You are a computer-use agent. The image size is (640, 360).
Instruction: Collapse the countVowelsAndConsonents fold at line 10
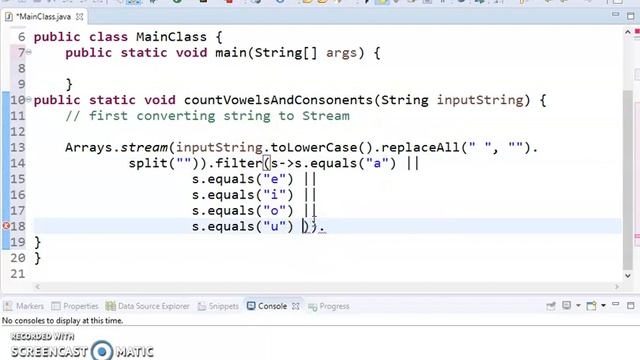click(x=29, y=99)
